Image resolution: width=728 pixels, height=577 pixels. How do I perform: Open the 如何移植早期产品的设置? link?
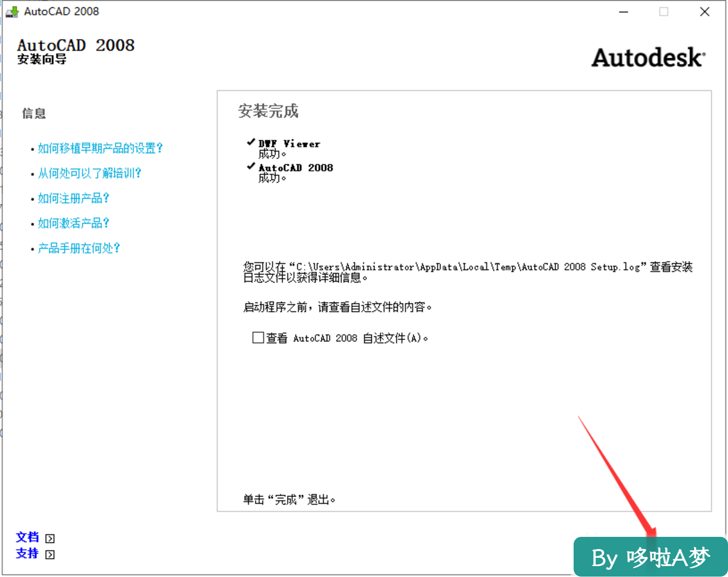[100, 148]
